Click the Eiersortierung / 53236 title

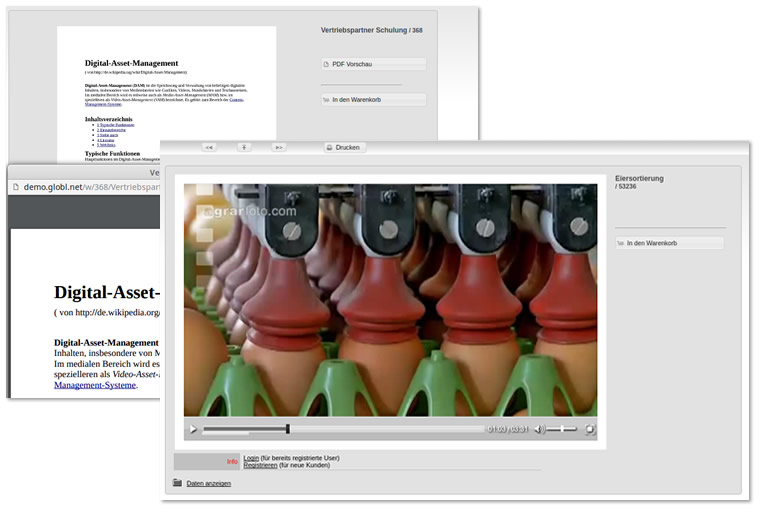(x=639, y=182)
